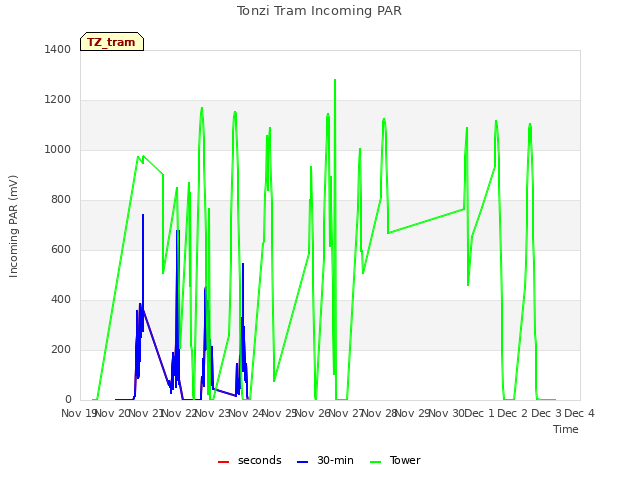This screenshot has height=480, width=640.
Task: Click the green Tower legend swatch
Action: (x=375, y=462)
